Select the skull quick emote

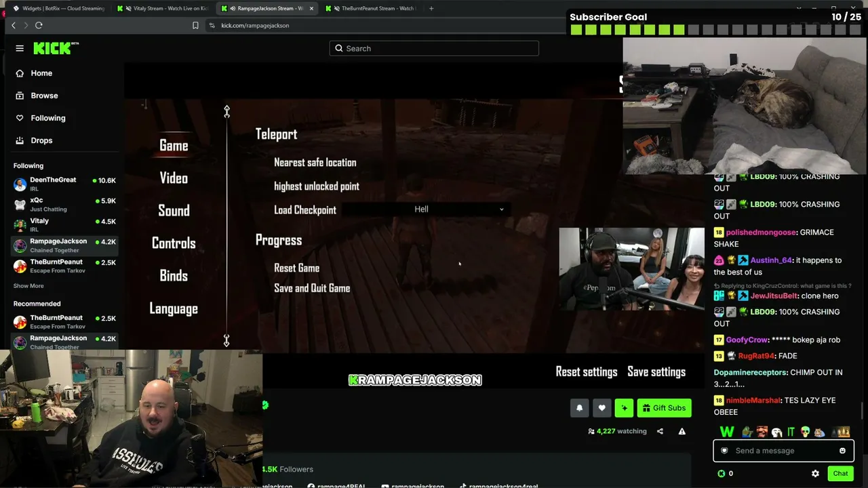tap(805, 431)
